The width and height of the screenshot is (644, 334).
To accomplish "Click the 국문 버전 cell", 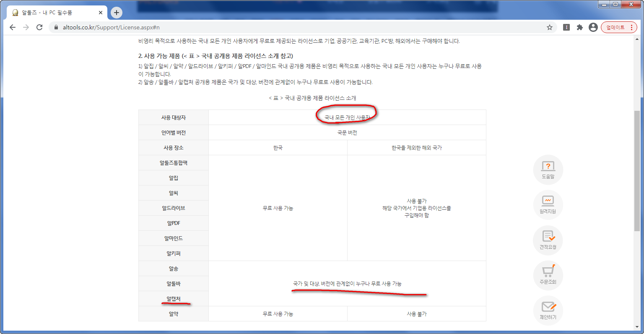I will (x=347, y=133).
